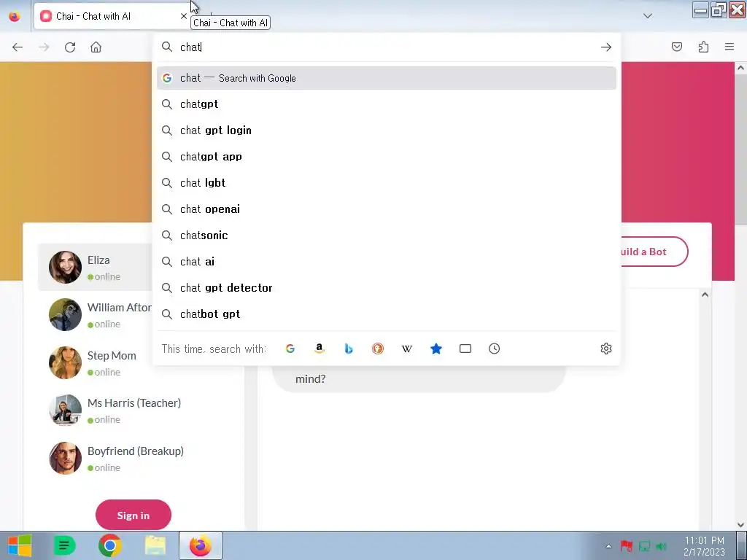Select 'chat — Search with Google' suggestion

[387, 78]
